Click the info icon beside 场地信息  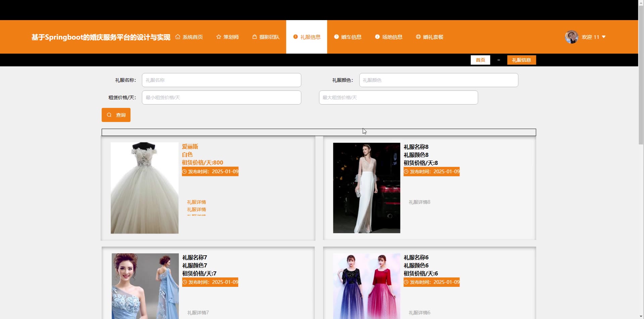click(x=377, y=37)
